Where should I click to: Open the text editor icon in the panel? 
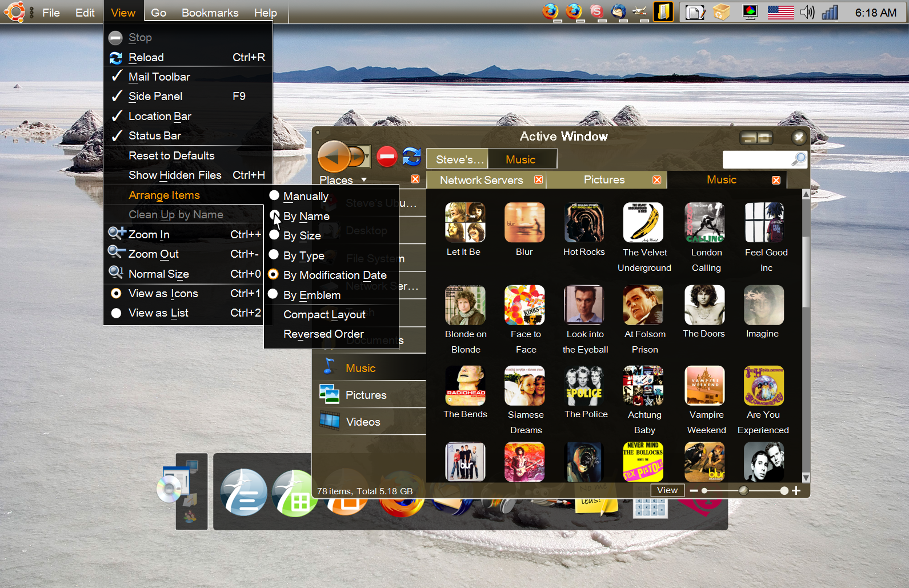695,12
